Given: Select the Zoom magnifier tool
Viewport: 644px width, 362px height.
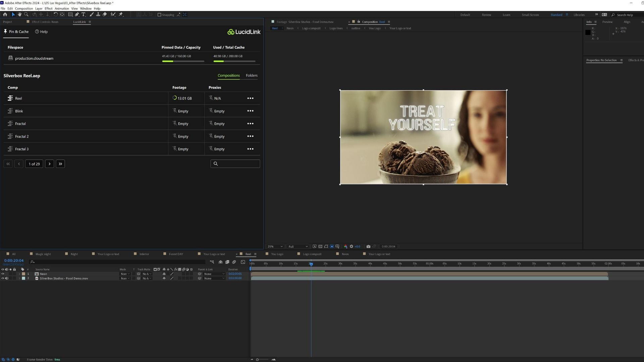Looking at the screenshot, I should (26, 14).
